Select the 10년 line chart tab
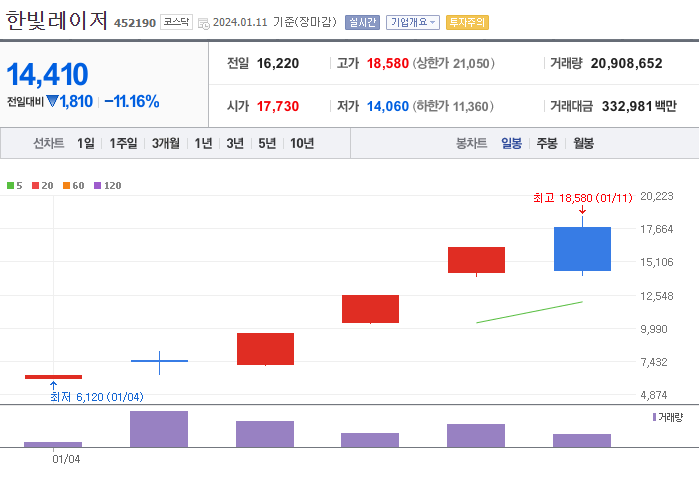Screen dimensions: 699x487 point(302,143)
